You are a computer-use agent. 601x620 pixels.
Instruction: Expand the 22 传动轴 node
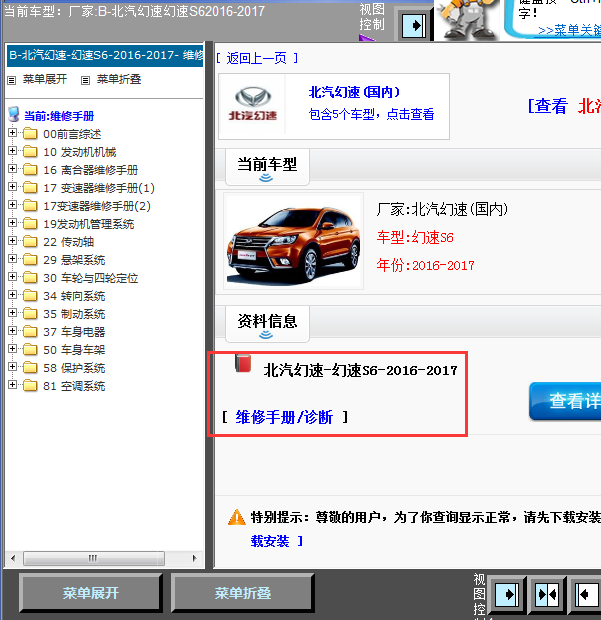(12, 241)
